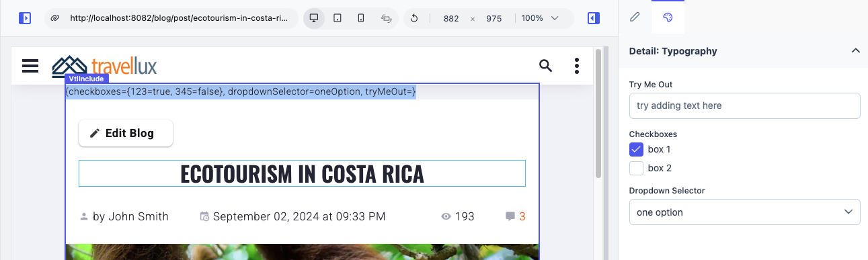The height and width of the screenshot is (260, 868).
Task: Rotate the device orientation icon
Action: point(386,18)
